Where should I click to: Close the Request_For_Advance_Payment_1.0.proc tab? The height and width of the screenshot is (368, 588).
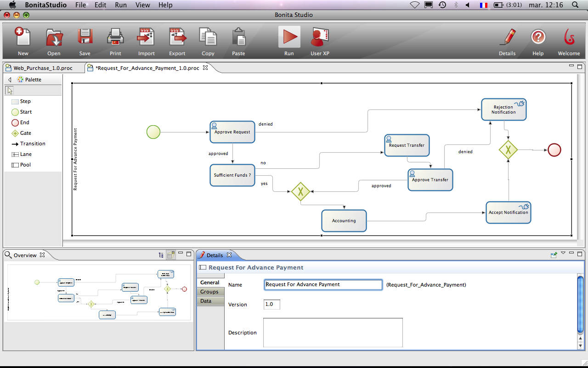pyautogui.click(x=205, y=68)
